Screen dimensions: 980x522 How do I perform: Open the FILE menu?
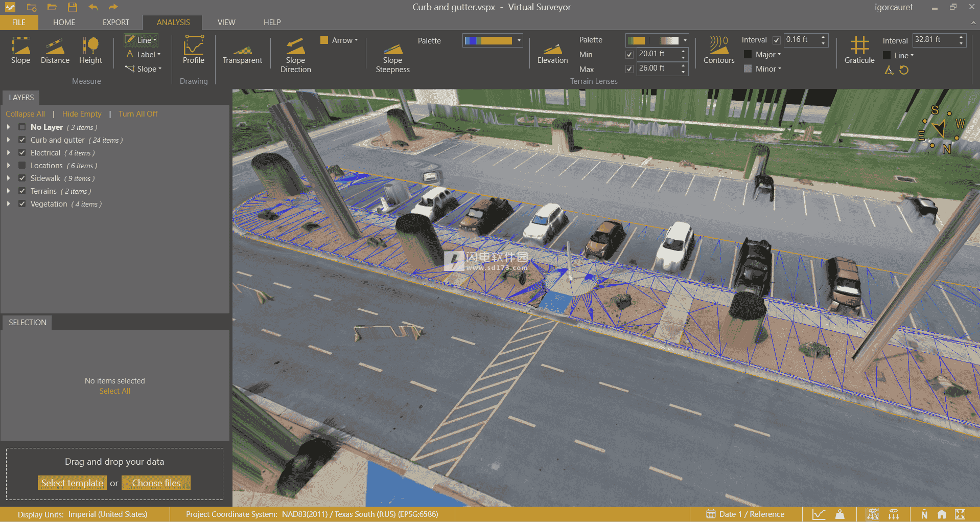coord(19,22)
